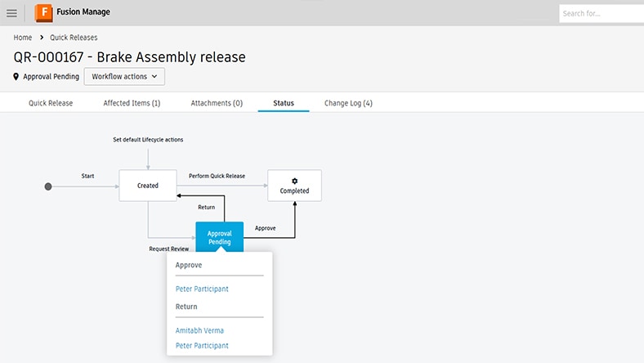Click the location pin status icon
Image resolution: width=644 pixels, height=363 pixels.
[x=16, y=77]
